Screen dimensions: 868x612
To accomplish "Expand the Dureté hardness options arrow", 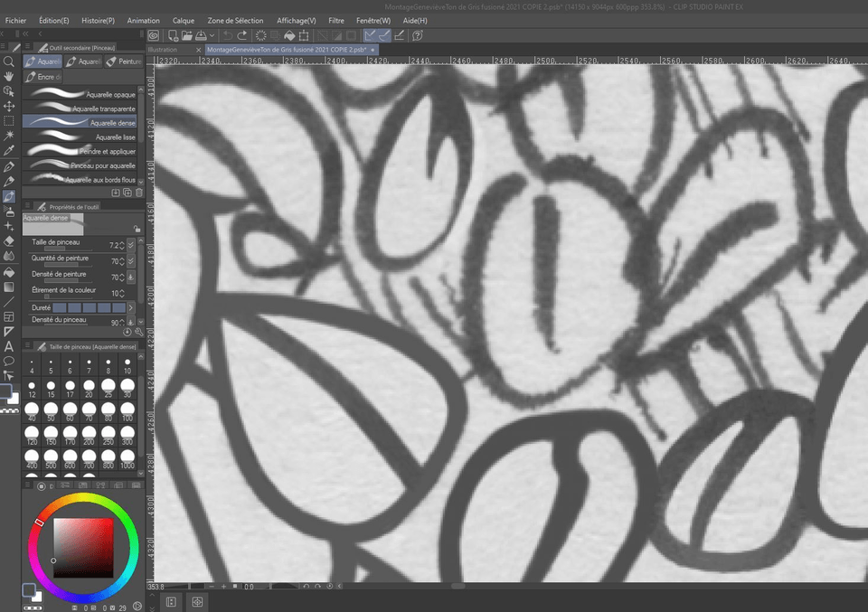I will [x=131, y=308].
